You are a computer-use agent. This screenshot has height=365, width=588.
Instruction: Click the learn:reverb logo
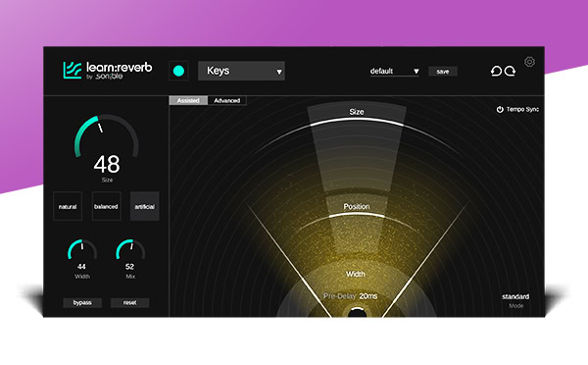coord(108,71)
